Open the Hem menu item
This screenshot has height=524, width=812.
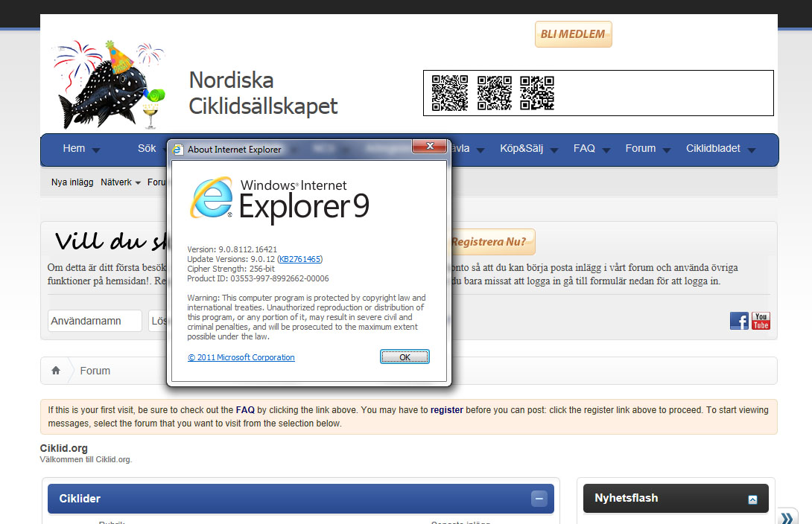74,148
